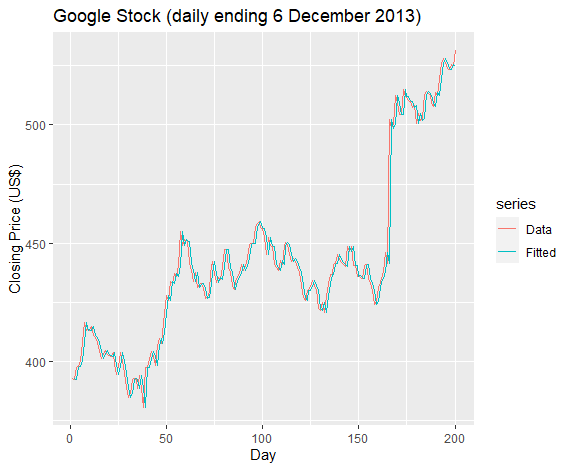
Task: Click the 50 x-axis tick label
Action: tap(166, 439)
